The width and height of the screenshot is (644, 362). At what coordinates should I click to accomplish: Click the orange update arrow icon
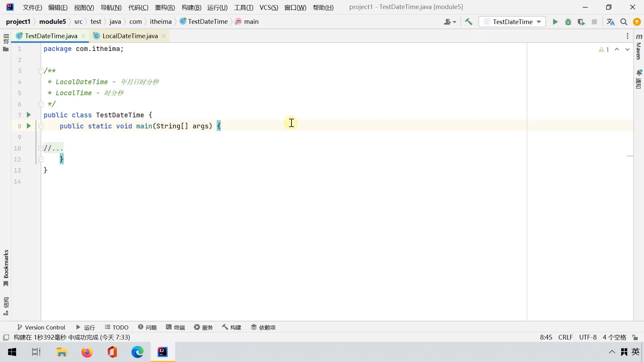click(x=637, y=22)
